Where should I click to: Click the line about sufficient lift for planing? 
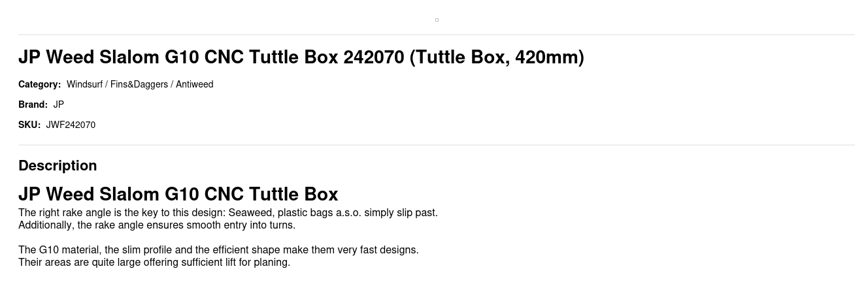[x=154, y=263]
